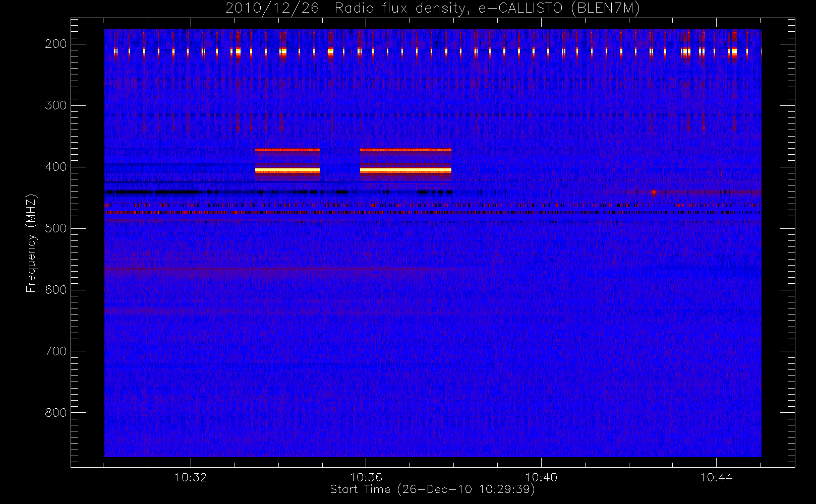Click the 10:36 time tick label
The height and width of the screenshot is (504, 816).
tap(366, 477)
